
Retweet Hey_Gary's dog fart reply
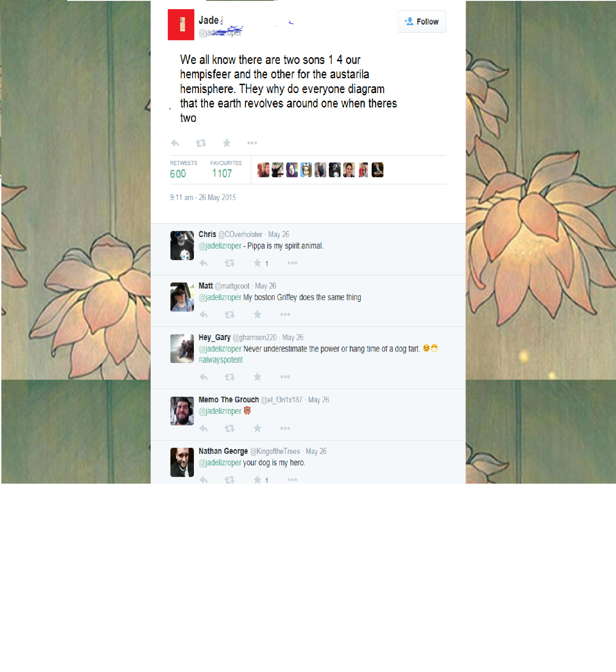tap(230, 377)
